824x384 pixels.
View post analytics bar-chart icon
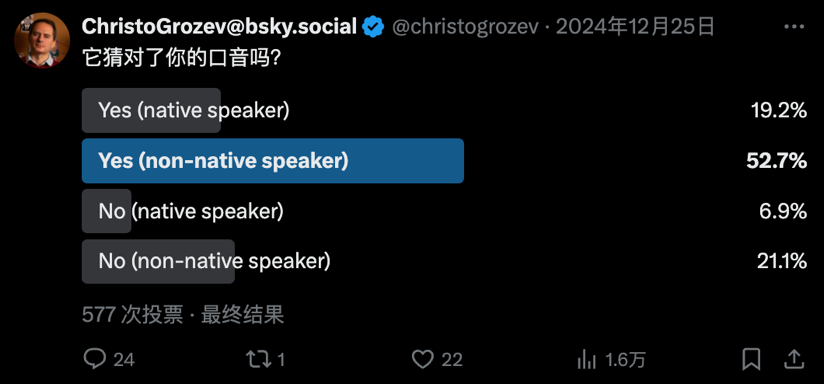(586, 360)
